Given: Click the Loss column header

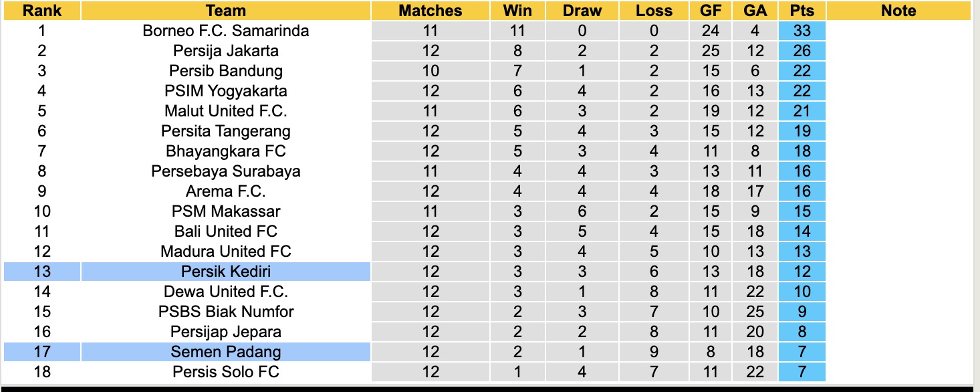Looking at the screenshot, I should (654, 11).
